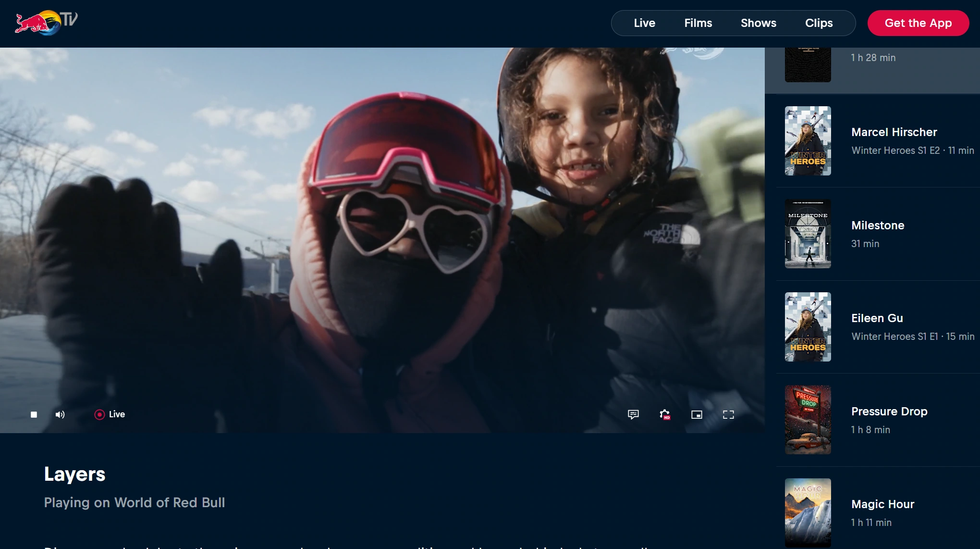
Task: Click the Red Bull TV logo
Action: [45, 21]
